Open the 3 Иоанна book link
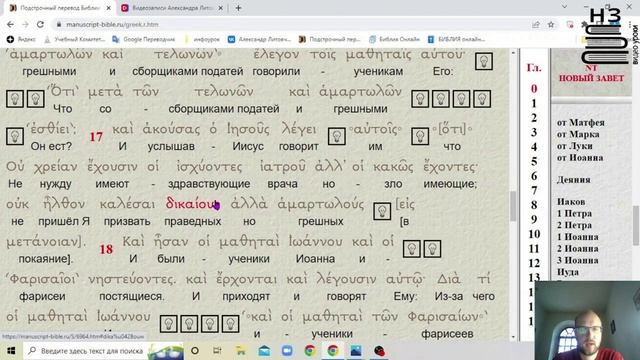 coord(578,260)
